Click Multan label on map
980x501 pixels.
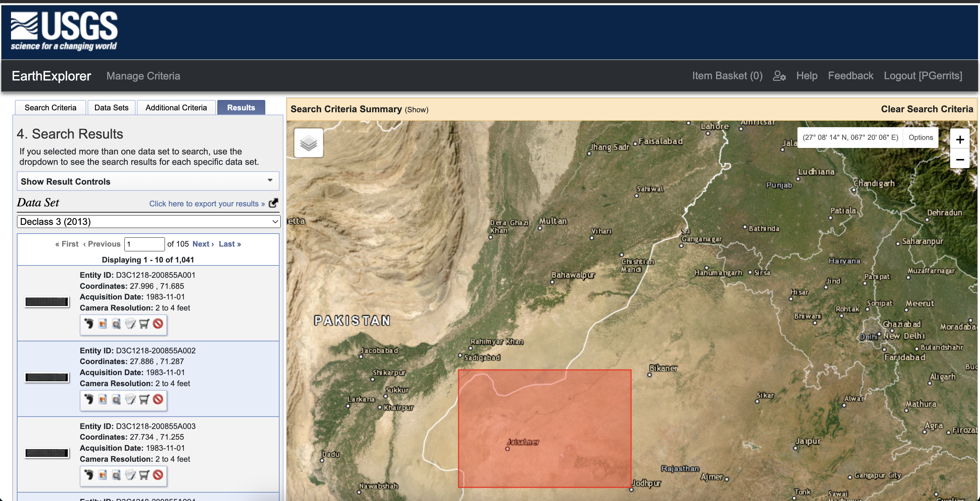click(x=553, y=221)
